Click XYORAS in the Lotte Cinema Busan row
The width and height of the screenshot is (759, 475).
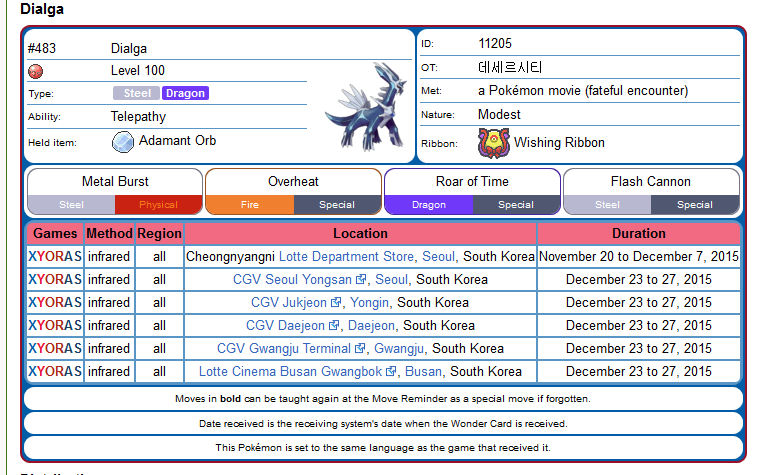55,371
